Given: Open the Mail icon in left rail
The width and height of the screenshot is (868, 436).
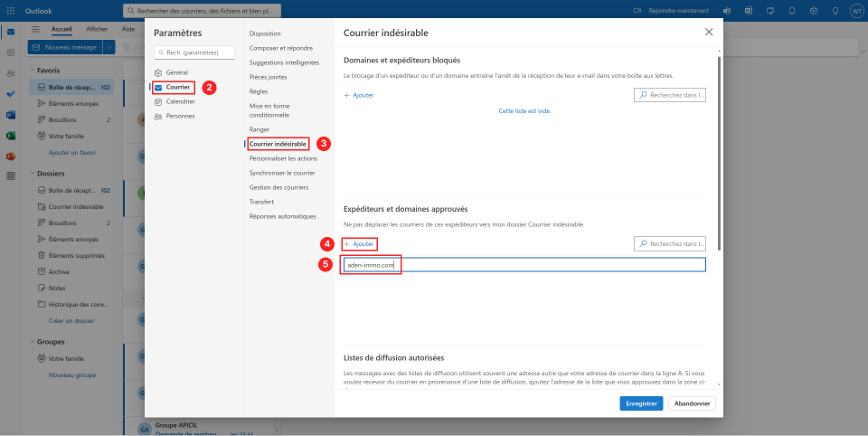Looking at the screenshot, I should click(11, 32).
